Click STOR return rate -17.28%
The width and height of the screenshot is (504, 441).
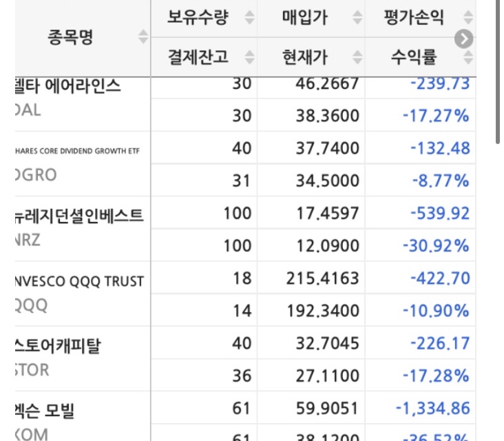click(436, 376)
